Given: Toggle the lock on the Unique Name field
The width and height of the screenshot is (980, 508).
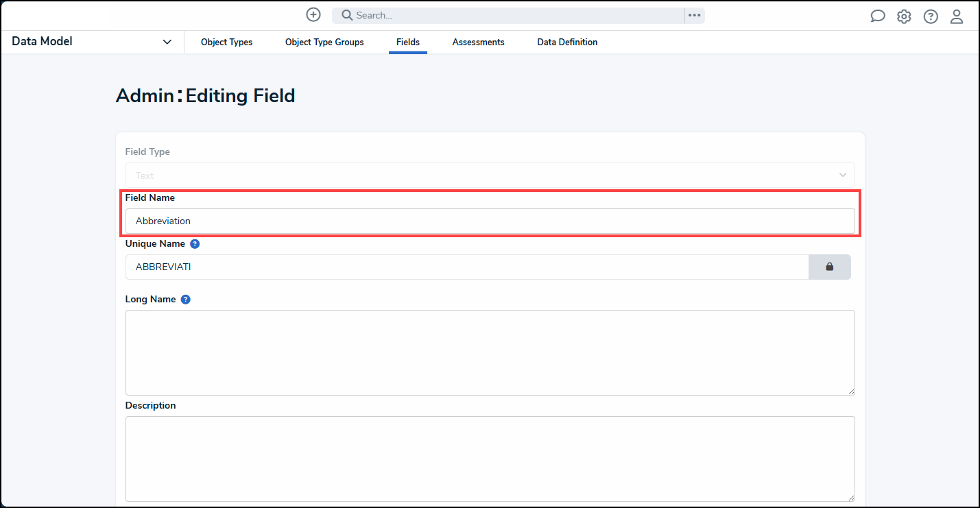Looking at the screenshot, I should [x=829, y=267].
